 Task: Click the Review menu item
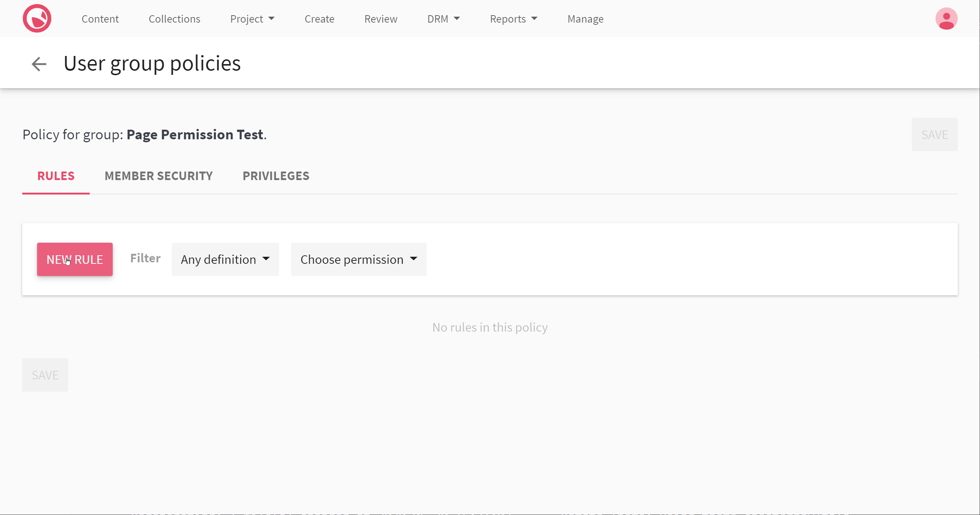[x=380, y=19]
